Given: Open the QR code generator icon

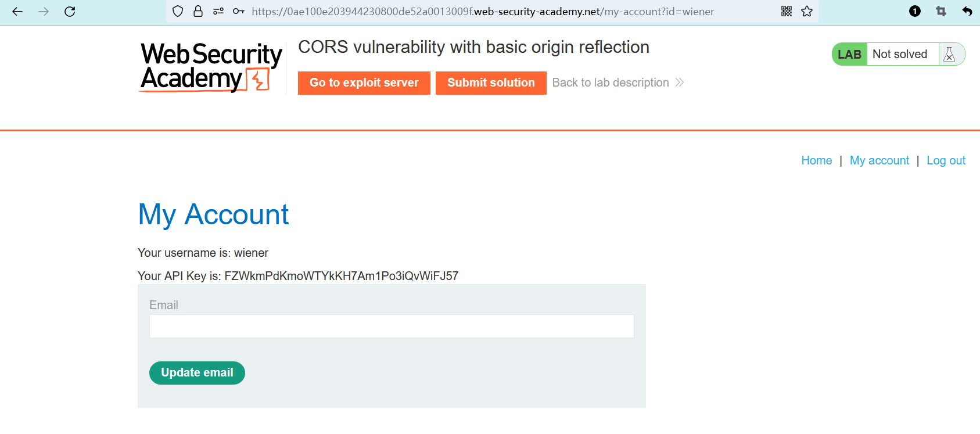Looking at the screenshot, I should click(x=787, y=12).
